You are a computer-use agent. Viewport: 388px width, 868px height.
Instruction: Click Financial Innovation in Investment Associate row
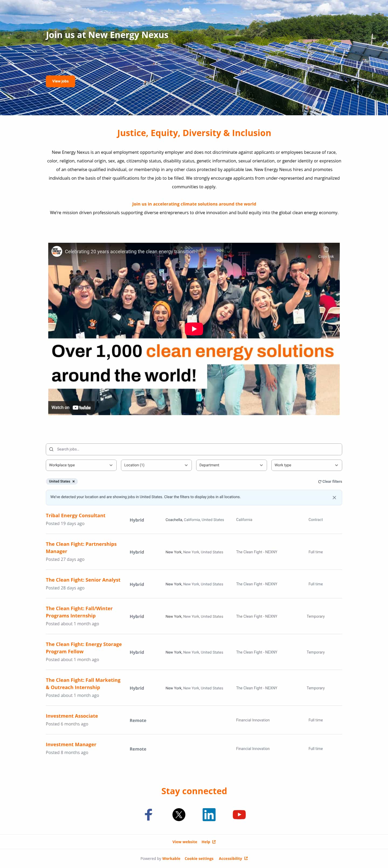253,720
